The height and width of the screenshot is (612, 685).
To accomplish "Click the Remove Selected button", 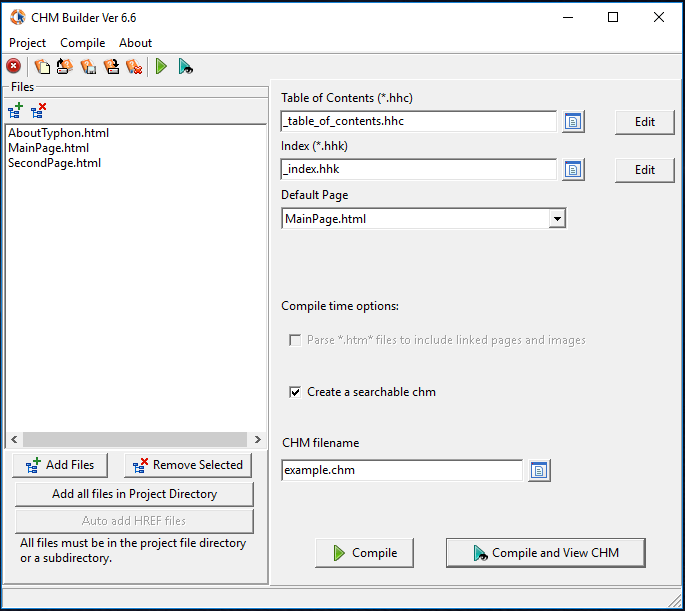I will pos(188,465).
